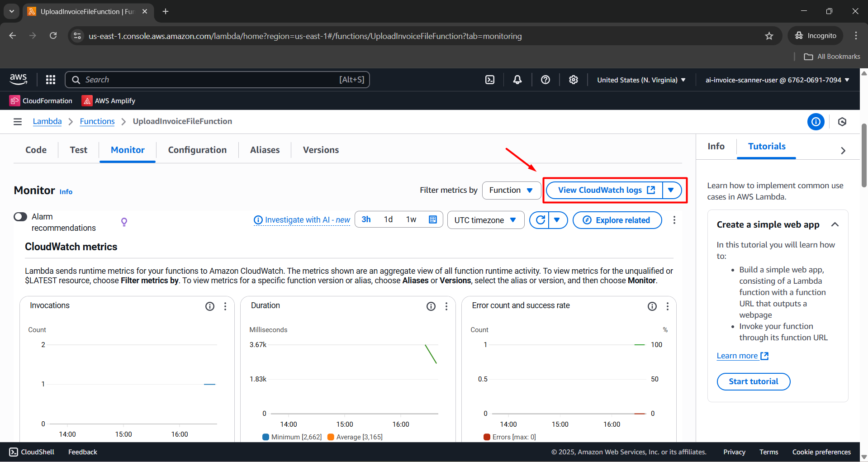Click the Explore related button
This screenshot has height=462, width=868.
click(617, 220)
